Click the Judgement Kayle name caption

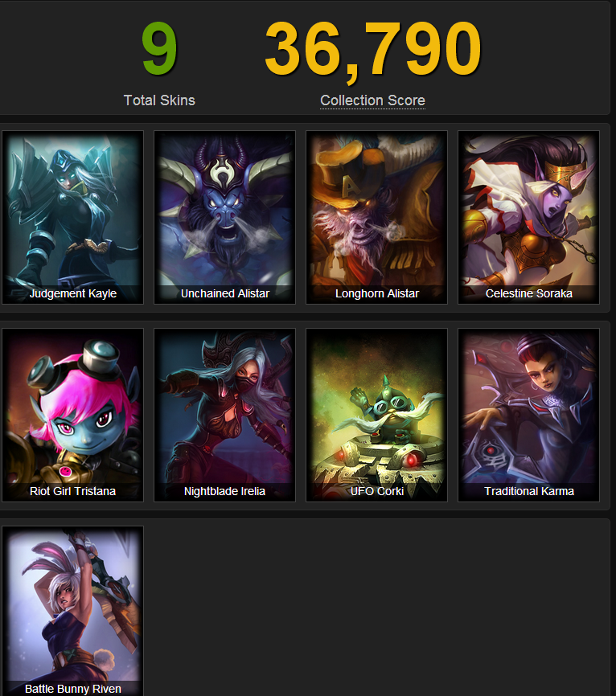(x=73, y=293)
